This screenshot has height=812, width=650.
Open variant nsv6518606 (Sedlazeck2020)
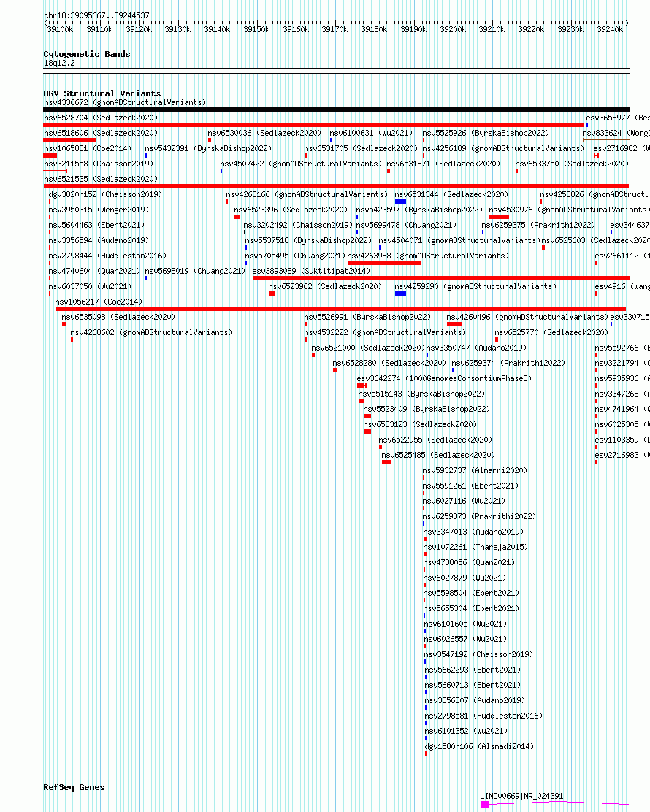[101, 134]
